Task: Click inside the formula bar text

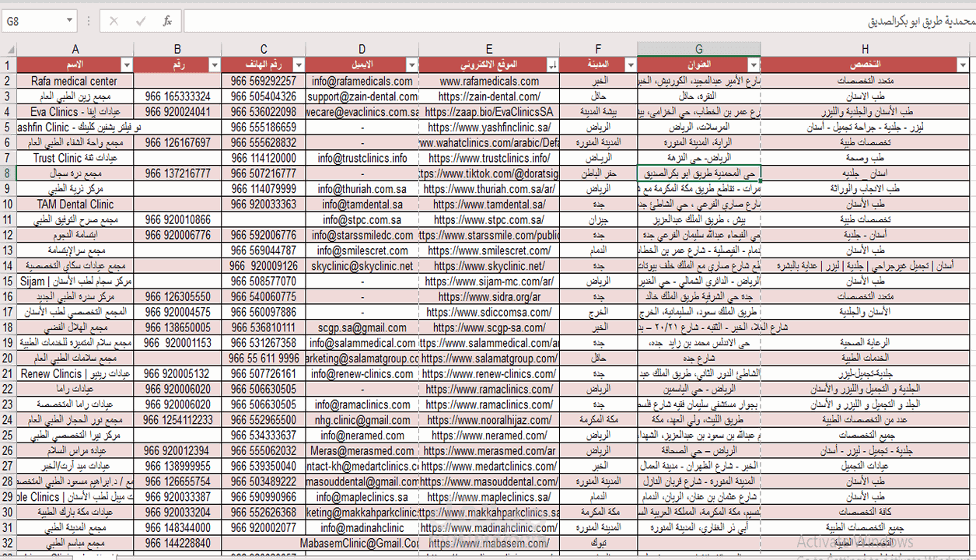Action: (x=579, y=21)
